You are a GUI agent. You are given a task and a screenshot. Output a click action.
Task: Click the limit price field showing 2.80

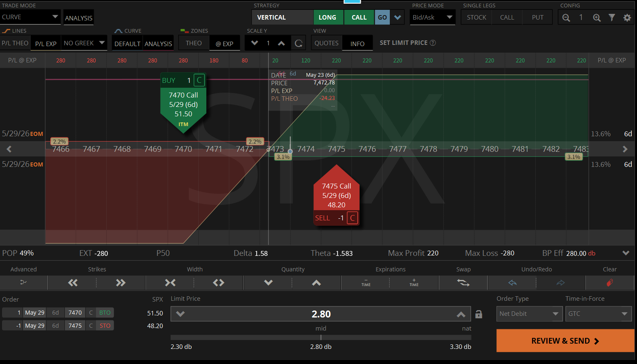(321, 314)
